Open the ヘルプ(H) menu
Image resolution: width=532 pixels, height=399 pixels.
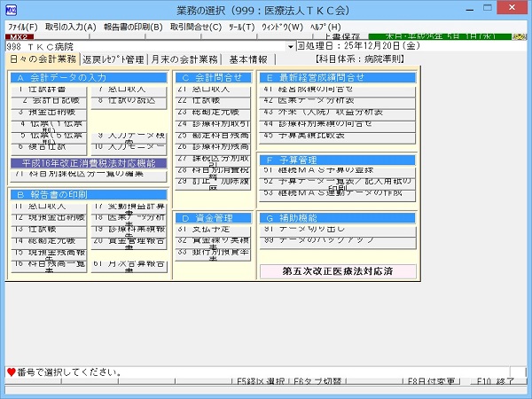[x=325, y=27]
